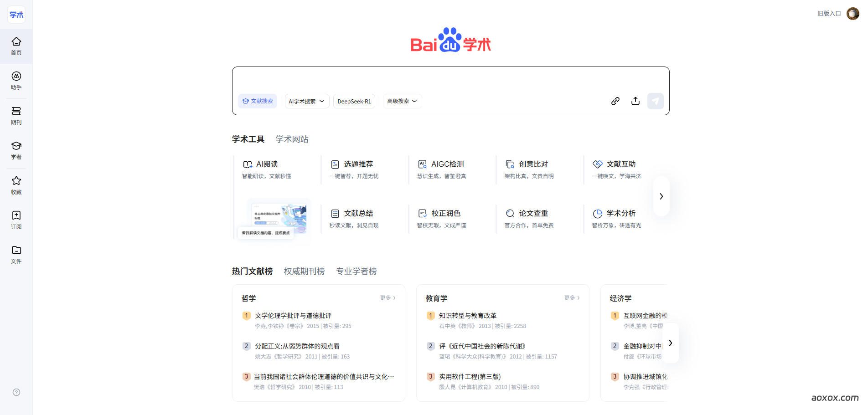Click the 经济学 card heading
Screen dimensions: 868x415
point(620,298)
